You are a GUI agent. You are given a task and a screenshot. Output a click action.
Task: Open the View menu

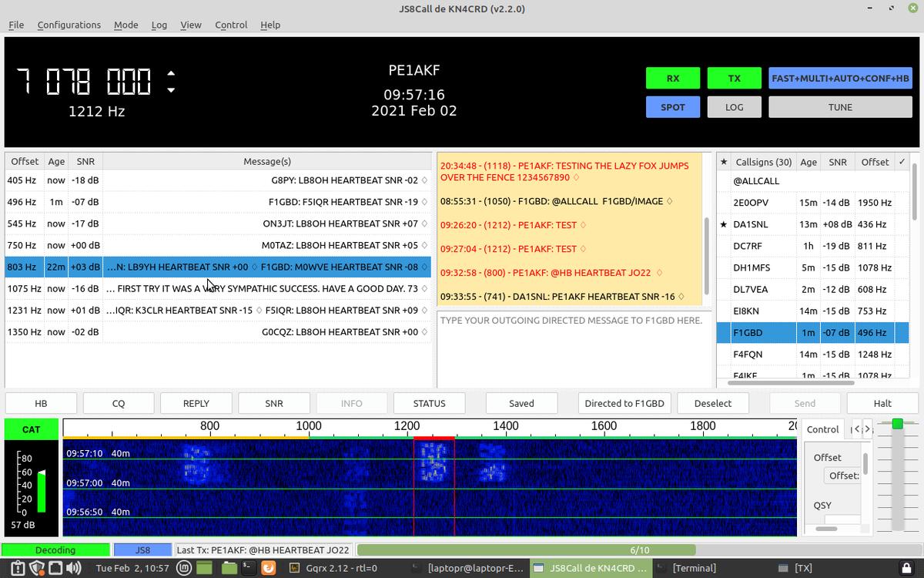pos(191,25)
